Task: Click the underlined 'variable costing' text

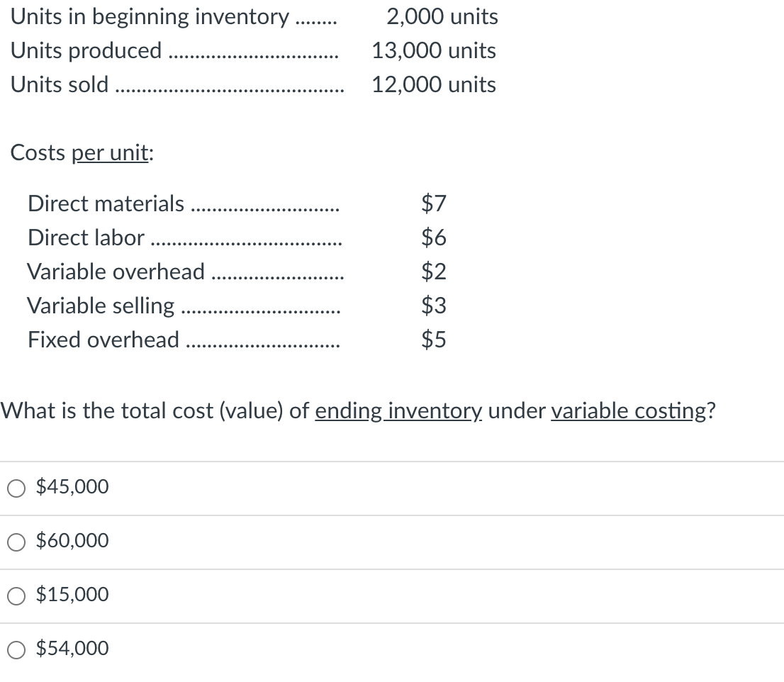Action: (627, 411)
